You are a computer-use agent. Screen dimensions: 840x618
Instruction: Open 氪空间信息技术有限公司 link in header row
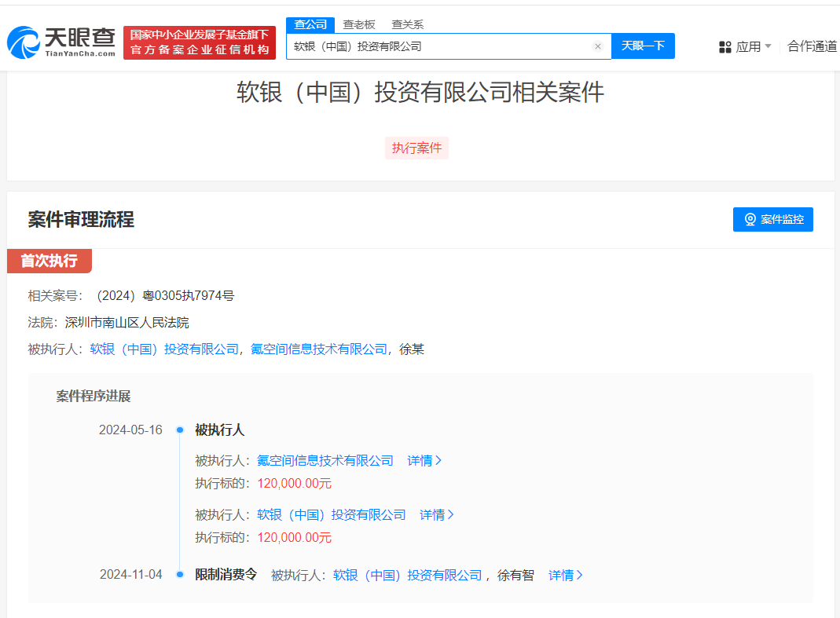pyautogui.click(x=319, y=349)
